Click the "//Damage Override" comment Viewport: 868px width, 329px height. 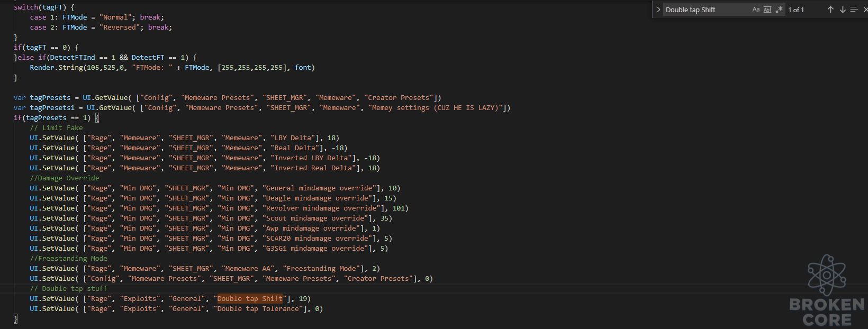[64, 178]
